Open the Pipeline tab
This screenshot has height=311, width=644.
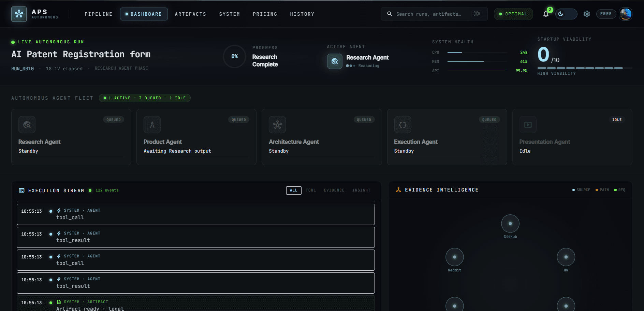99,14
